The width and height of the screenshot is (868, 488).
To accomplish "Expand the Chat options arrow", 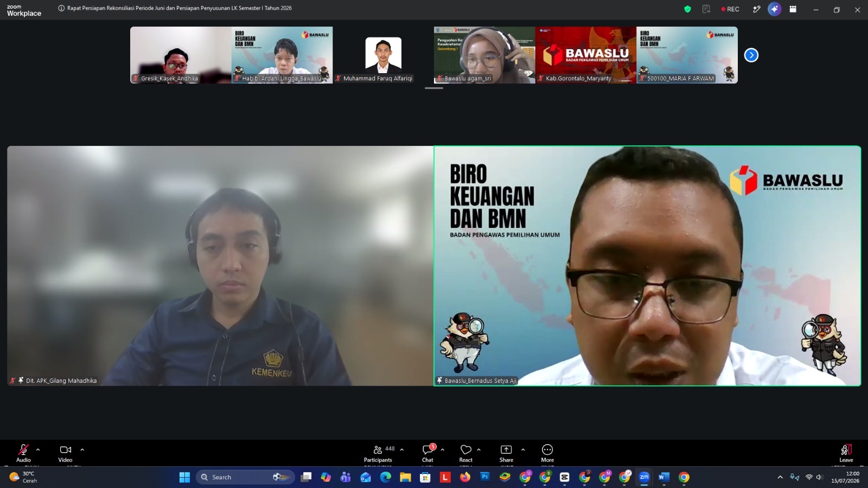I will click(x=443, y=450).
